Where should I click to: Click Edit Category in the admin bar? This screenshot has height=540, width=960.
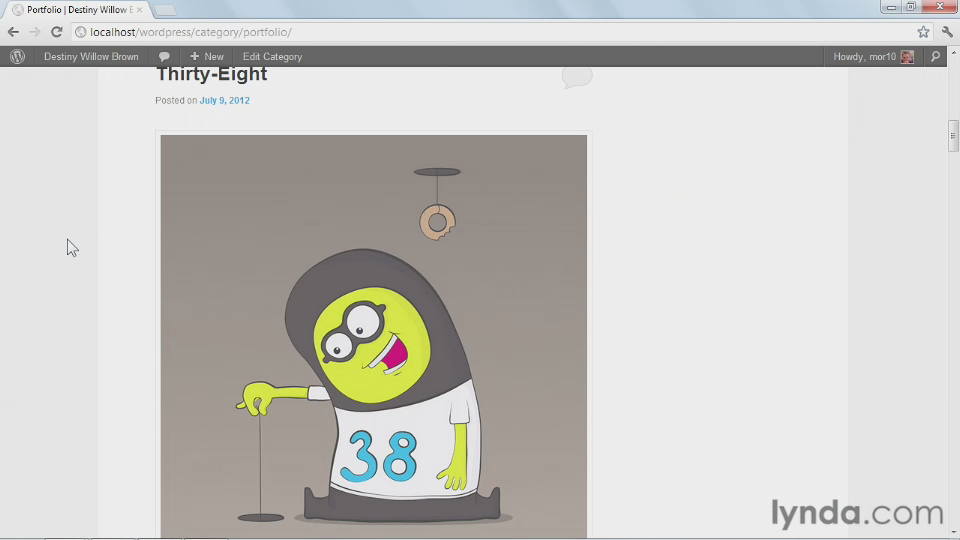pyautogui.click(x=272, y=56)
